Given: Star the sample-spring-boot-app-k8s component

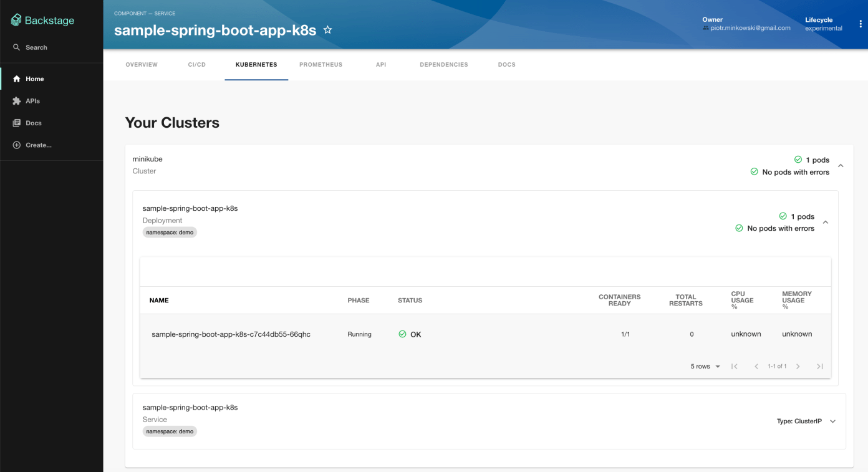Looking at the screenshot, I should tap(328, 30).
